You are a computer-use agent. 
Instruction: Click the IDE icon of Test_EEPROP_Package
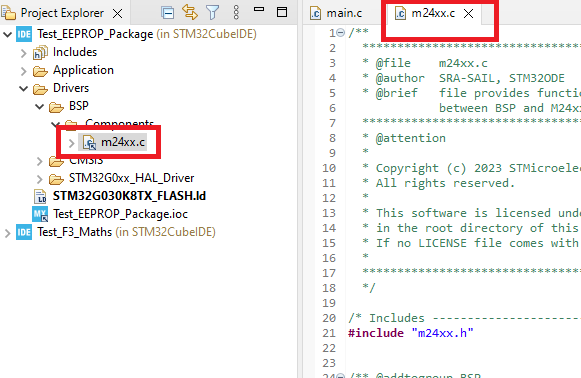[24, 34]
